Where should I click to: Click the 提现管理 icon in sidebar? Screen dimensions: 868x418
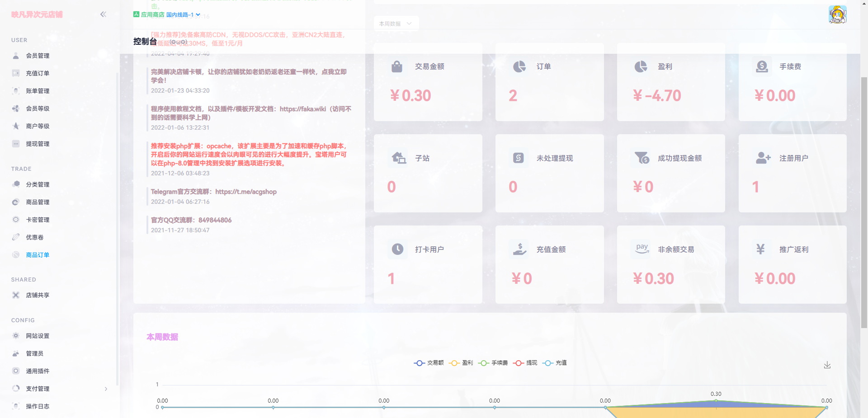pyautogui.click(x=16, y=144)
